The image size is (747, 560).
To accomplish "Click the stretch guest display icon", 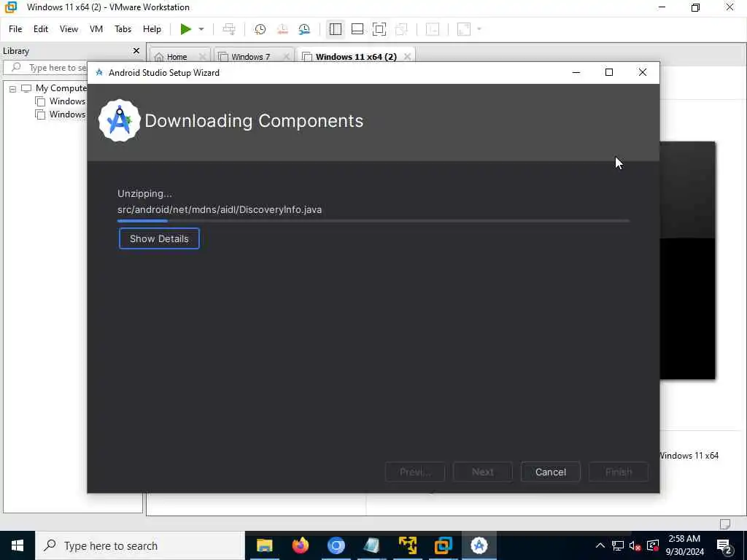I will coord(464,29).
